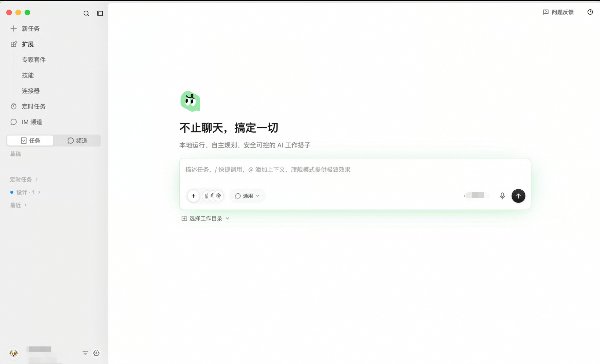Open the 通用 mode dropdown
The height and width of the screenshot is (364, 600).
pos(247,196)
